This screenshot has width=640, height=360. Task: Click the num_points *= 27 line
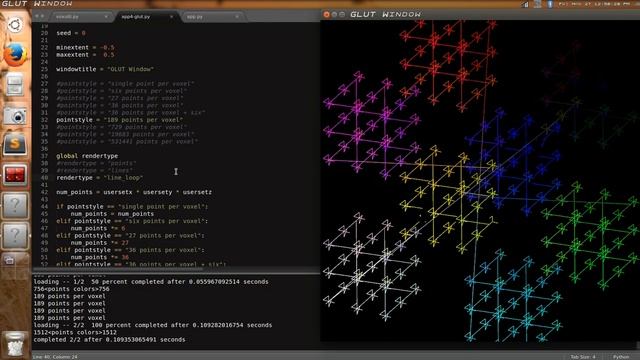click(100, 242)
